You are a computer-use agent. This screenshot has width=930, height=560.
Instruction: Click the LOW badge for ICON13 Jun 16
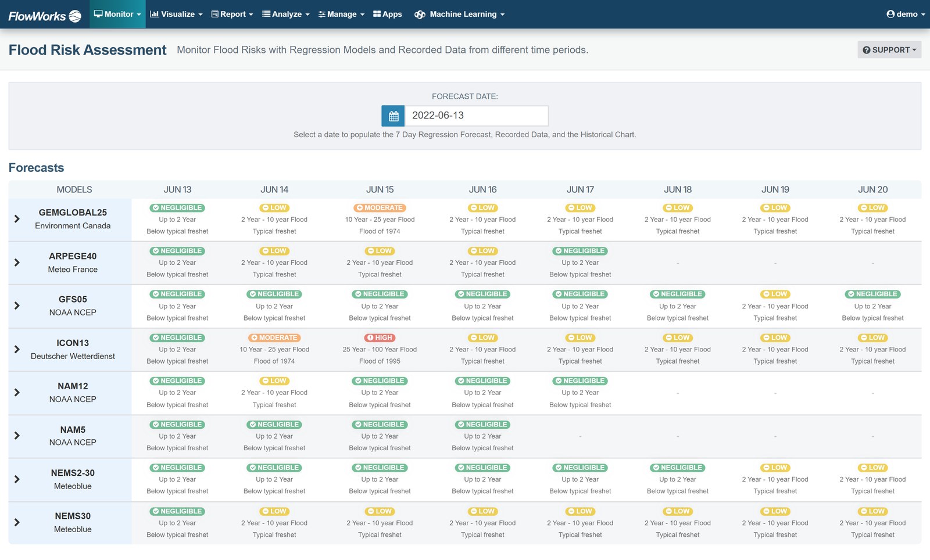pyautogui.click(x=482, y=338)
